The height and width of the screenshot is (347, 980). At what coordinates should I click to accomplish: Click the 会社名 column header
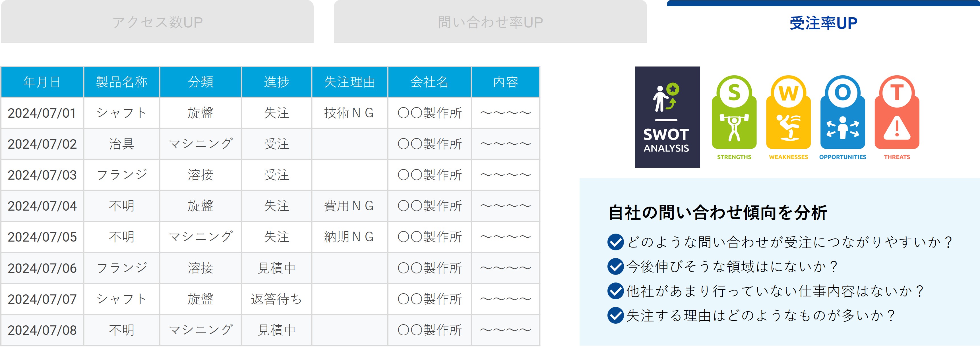click(429, 82)
